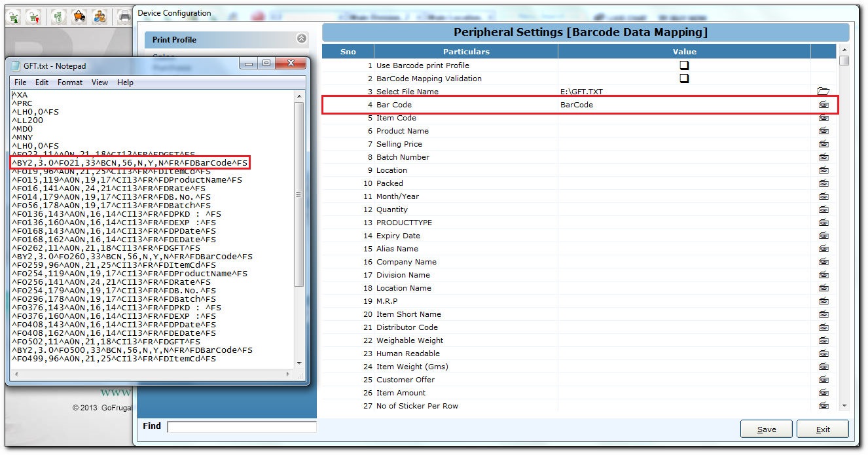The height and width of the screenshot is (455, 868).
Task: Collapse the Print Profile panel
Action: coord(302,39)
